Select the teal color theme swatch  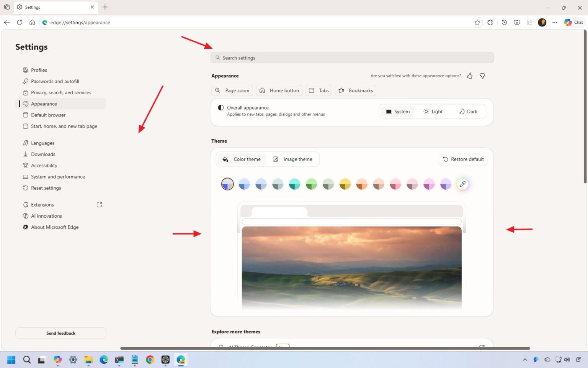coord(294,184)
